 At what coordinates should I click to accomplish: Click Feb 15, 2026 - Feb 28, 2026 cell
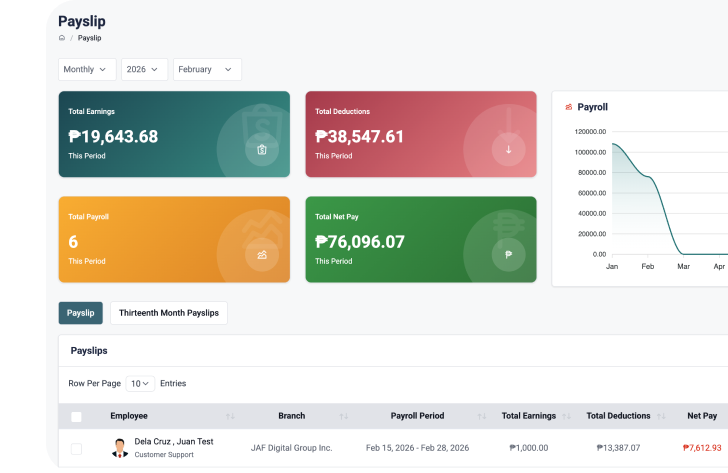pos(417,448)
